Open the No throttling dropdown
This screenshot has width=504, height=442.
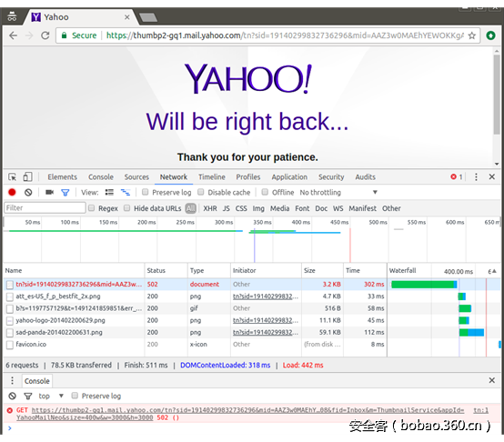(338, 193)
